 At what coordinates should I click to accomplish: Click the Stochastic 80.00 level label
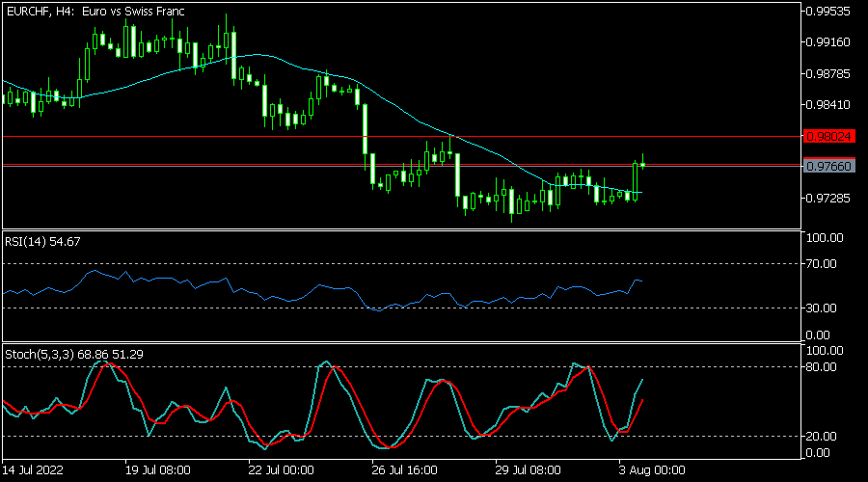tap(822, 367)
